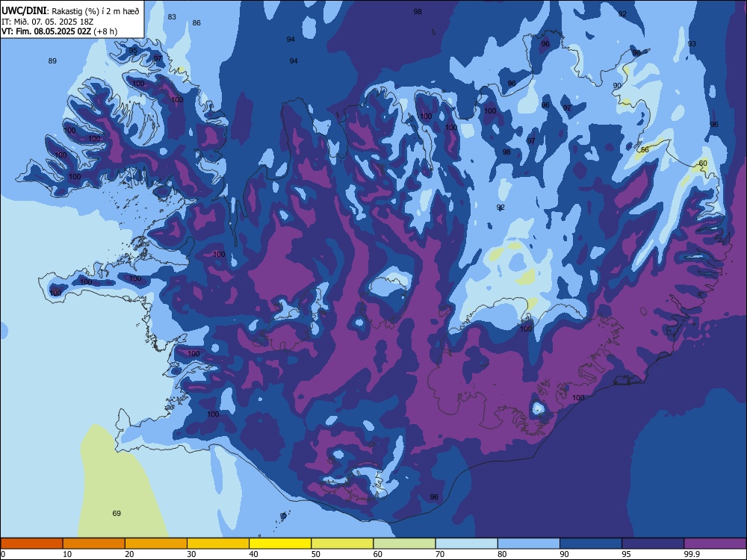Screen dimensions: 747x560
Task: Click the dark orange 0–10 legend swatch
Action: (x=31, y=544)
